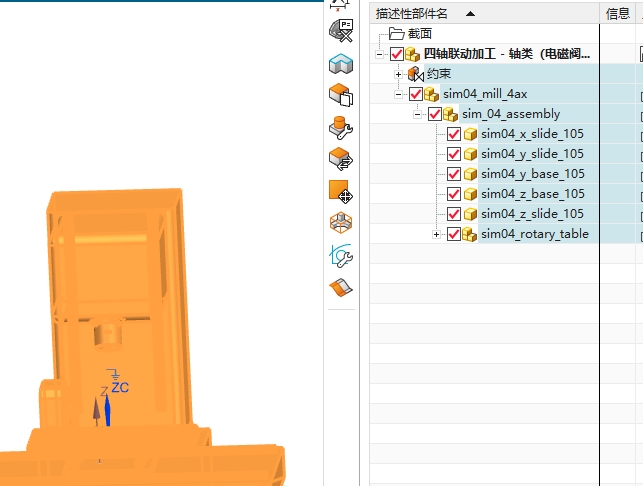Screen dimensions: 643x486
Task: Click the orange wireframe box icon
Action: click(x=342, y=223)
